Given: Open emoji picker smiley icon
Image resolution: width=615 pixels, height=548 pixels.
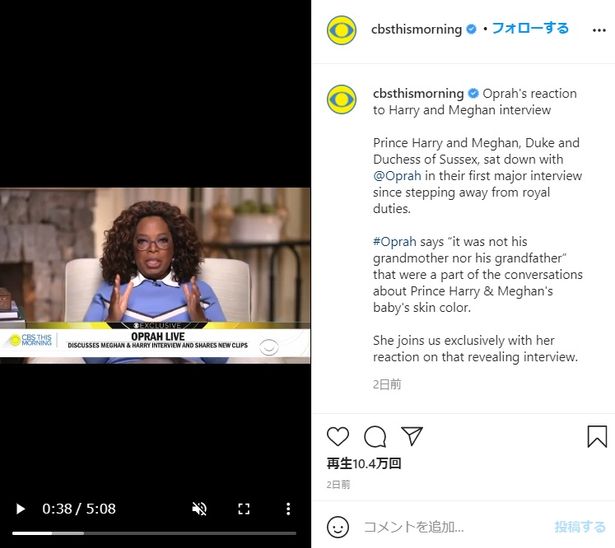Looking at the screenshot, I should [338, 527].
